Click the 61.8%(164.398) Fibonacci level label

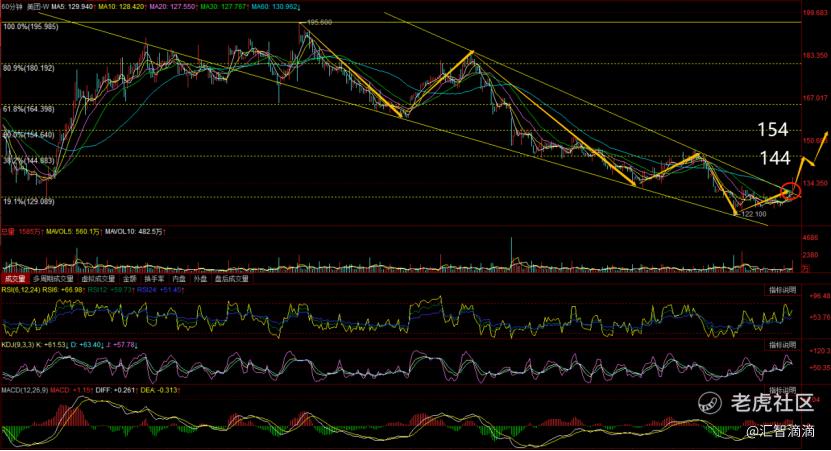point(29,109)
